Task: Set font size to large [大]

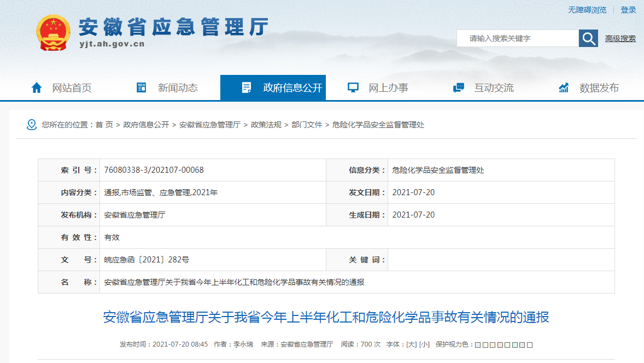Action: tap(411, 344)
